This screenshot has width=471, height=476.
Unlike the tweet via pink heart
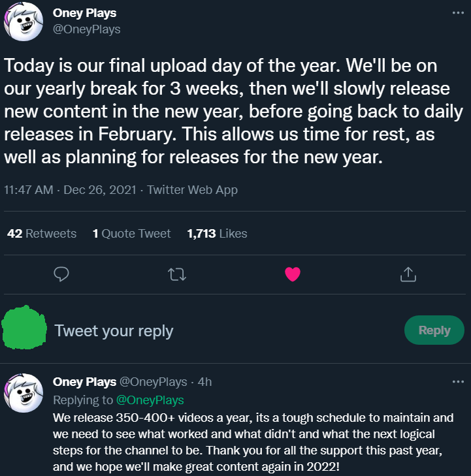coord(293,274)
